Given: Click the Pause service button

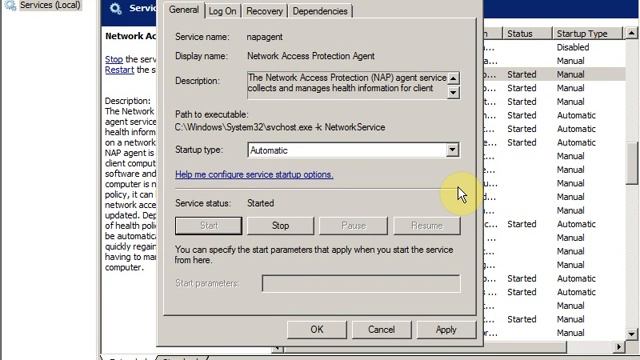Looking at the screenshot, I should (x=353, y=226).
